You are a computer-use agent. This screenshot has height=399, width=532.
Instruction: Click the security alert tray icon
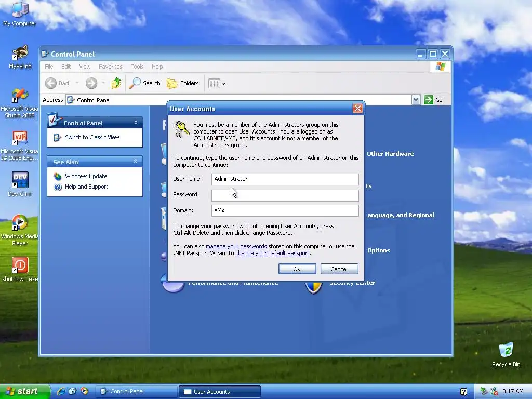coord(494,391)
